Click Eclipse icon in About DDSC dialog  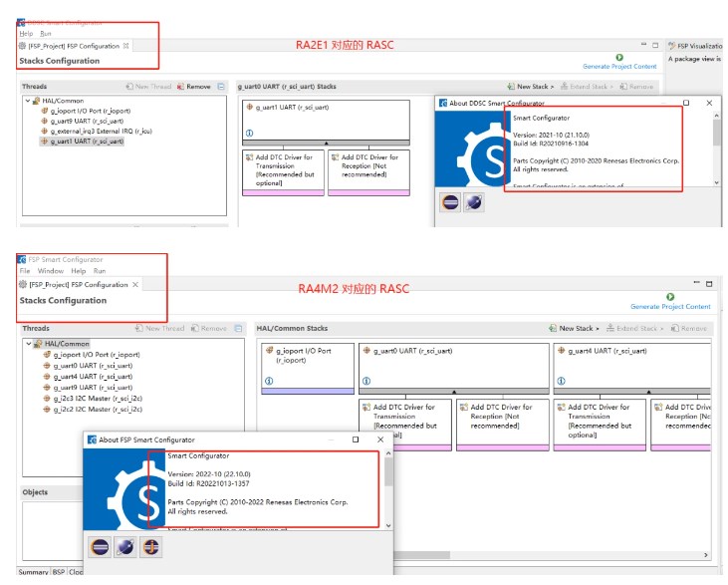(450, 202)
